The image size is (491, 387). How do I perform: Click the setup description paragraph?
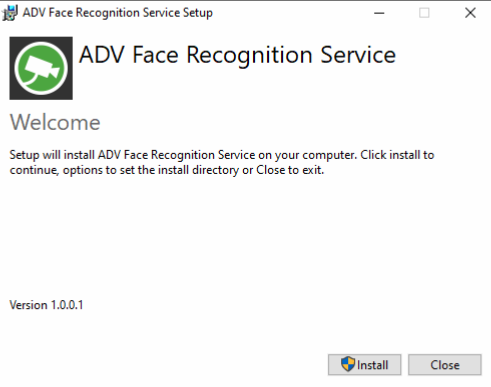(x=222, y=162)
